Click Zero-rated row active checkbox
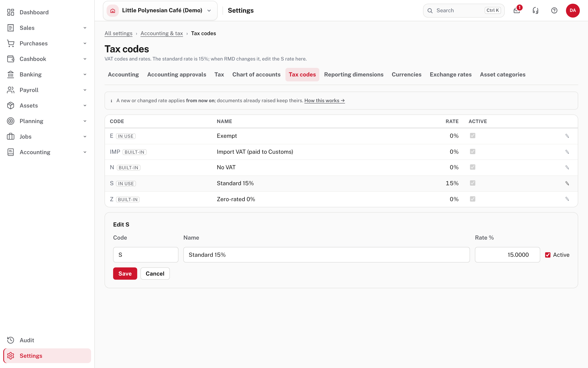 473,199
